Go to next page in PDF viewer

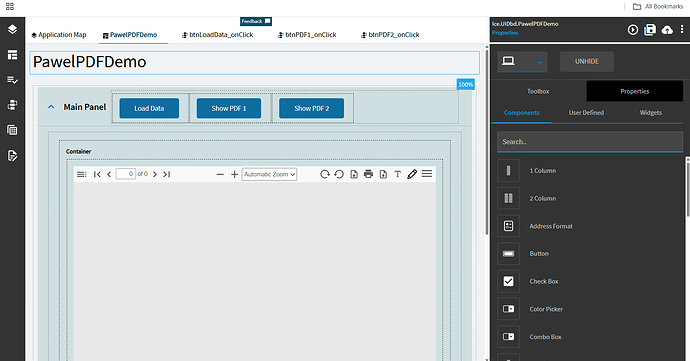tap(155, 174)
